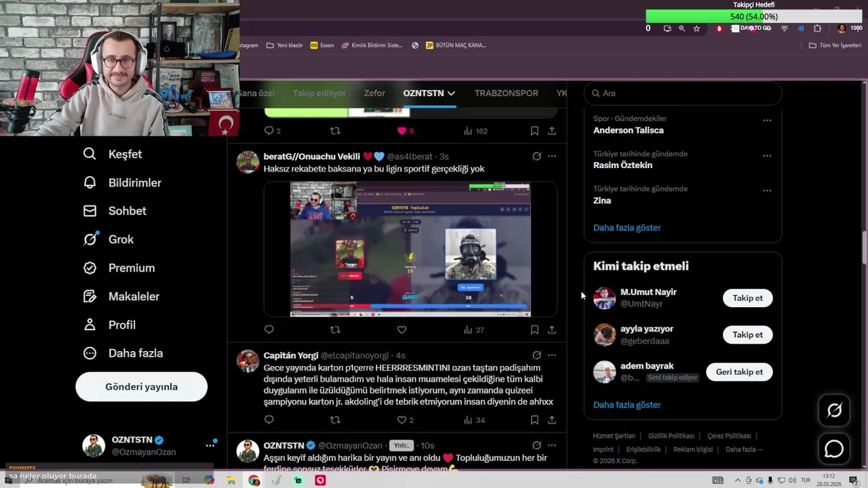Install app icon in address bar
Screen dimensions: 868x488
(x=667, y=28)
